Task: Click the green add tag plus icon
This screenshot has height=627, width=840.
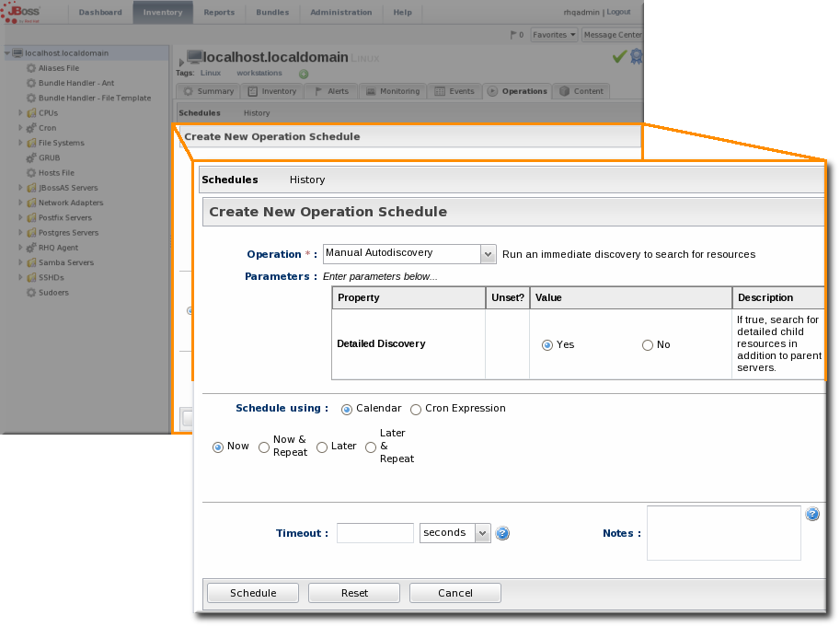Action: click(304, 74)
